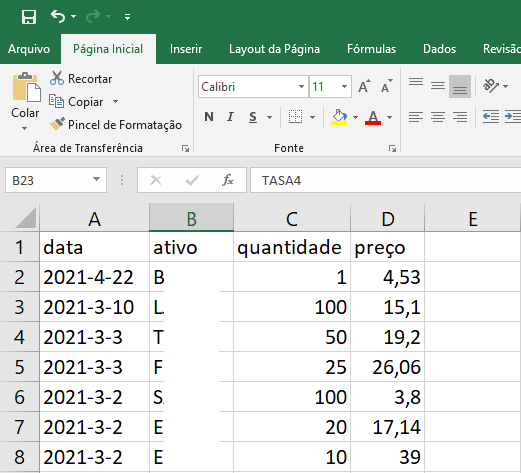Switch to the Inserir tab
521x473 pixels.
click(186, 49)
